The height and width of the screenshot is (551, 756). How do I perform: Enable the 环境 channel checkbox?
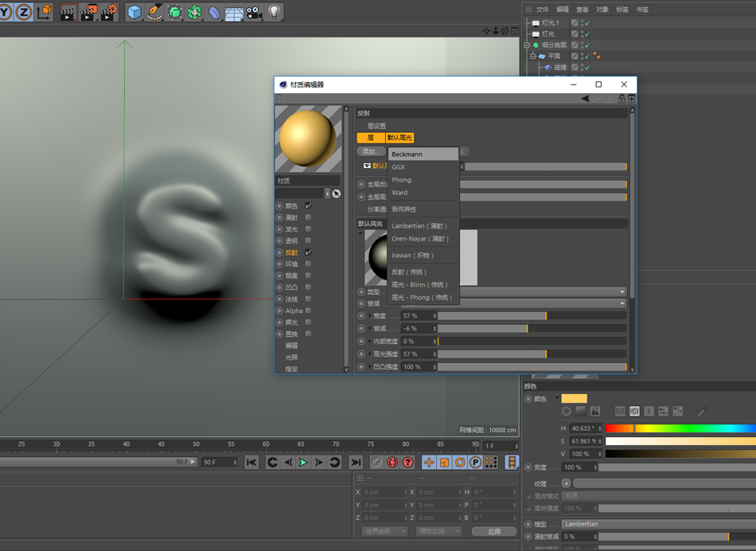tap(309, 264)
